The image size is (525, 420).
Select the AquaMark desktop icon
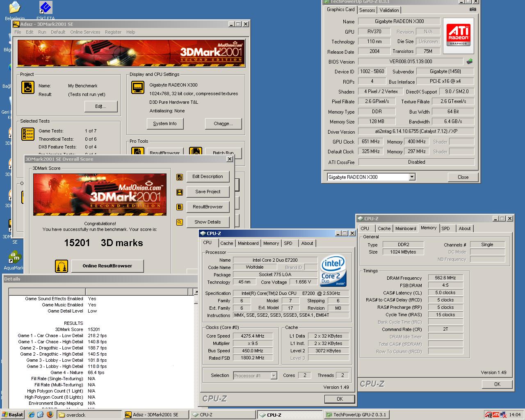[x=15, y=258]
